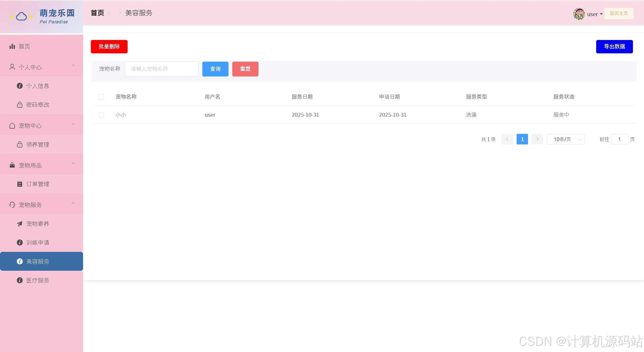
Task: Click the 萌宠乐园 site title
Action: (57, 13)
